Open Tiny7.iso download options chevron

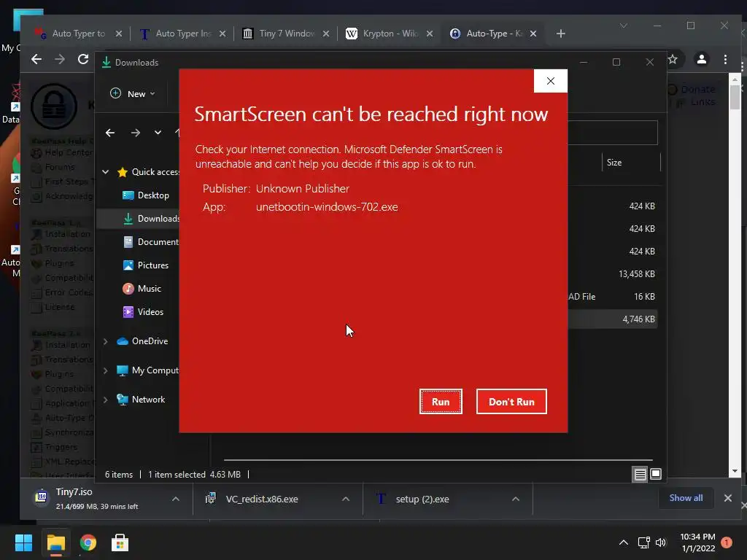pyautogui.click(x=176, y=499)
